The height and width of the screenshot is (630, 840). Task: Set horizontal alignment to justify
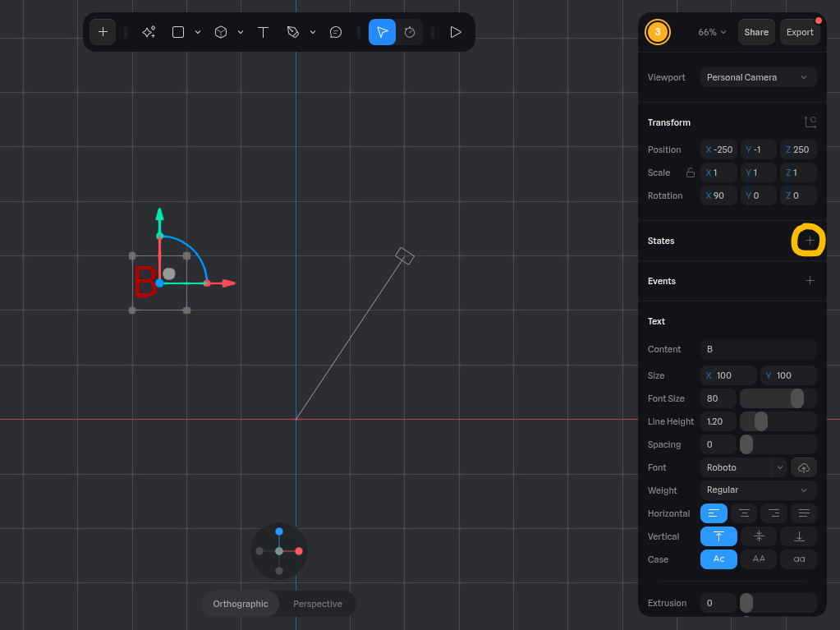pyautogui.click(x=804, y=513)
